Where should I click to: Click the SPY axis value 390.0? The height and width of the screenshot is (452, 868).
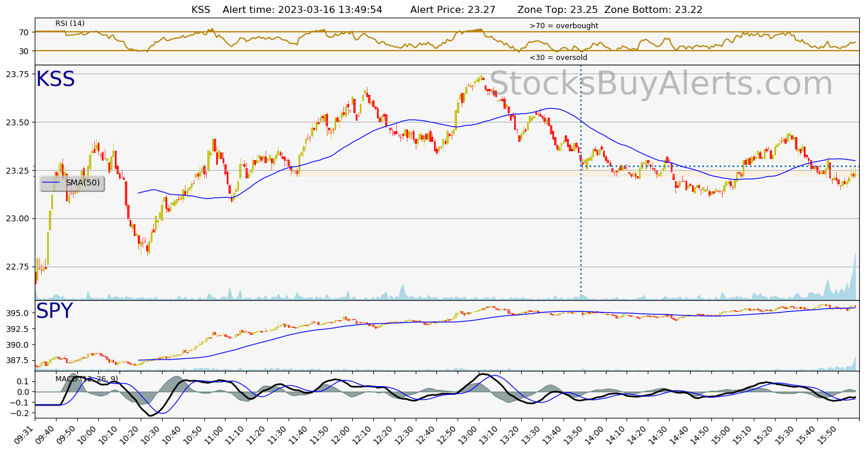coord(18,345)
